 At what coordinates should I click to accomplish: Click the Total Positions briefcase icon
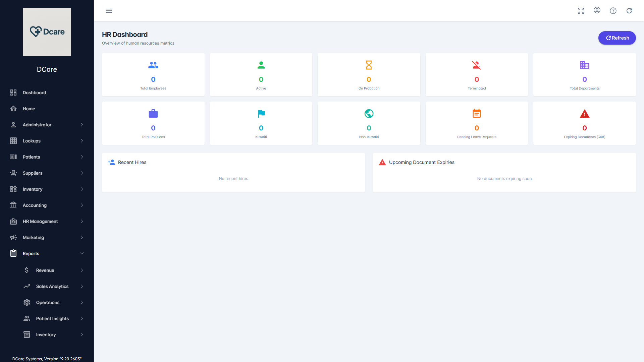(x=153, y=113)
